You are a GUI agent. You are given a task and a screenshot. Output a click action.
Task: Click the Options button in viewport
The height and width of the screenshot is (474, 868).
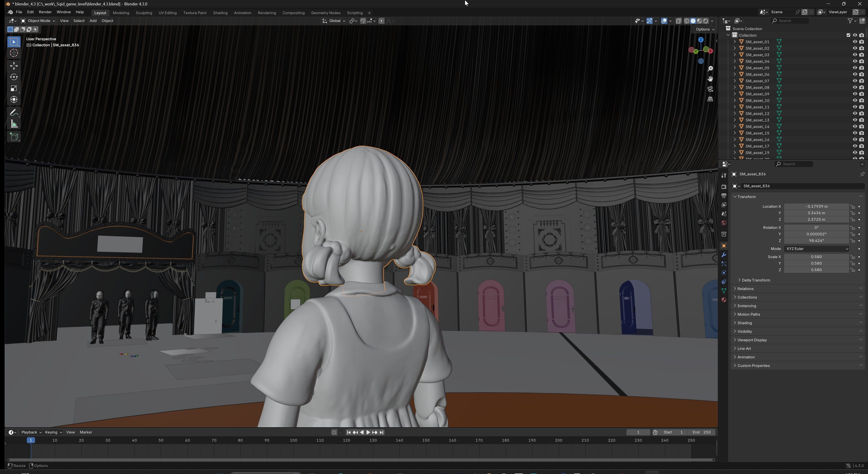tap(705, 29)
